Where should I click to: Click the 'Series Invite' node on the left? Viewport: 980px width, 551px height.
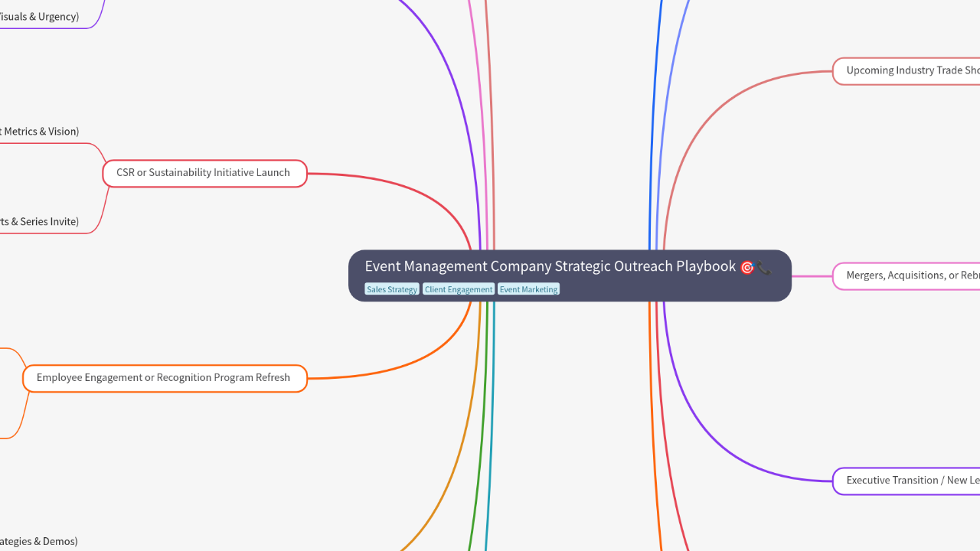pos(40,221)
